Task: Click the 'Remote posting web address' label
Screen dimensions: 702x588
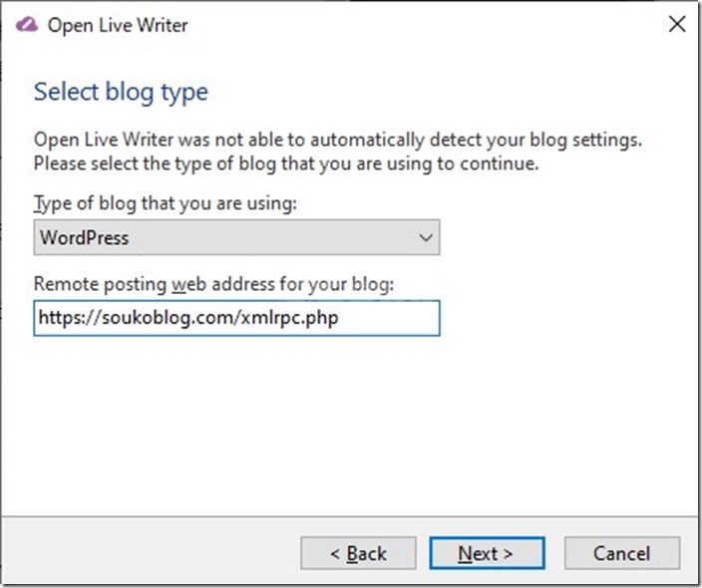Action: point(213,284)
